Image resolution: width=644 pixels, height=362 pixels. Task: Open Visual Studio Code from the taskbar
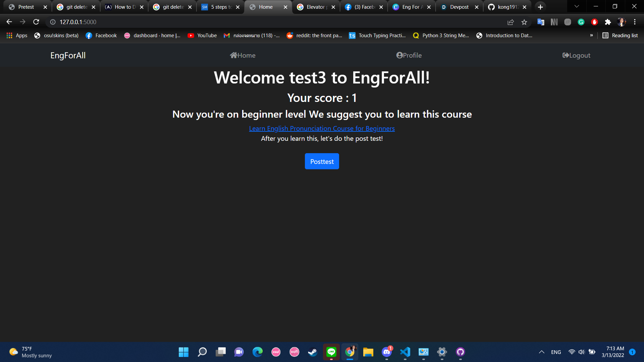(x=405, y=352)
